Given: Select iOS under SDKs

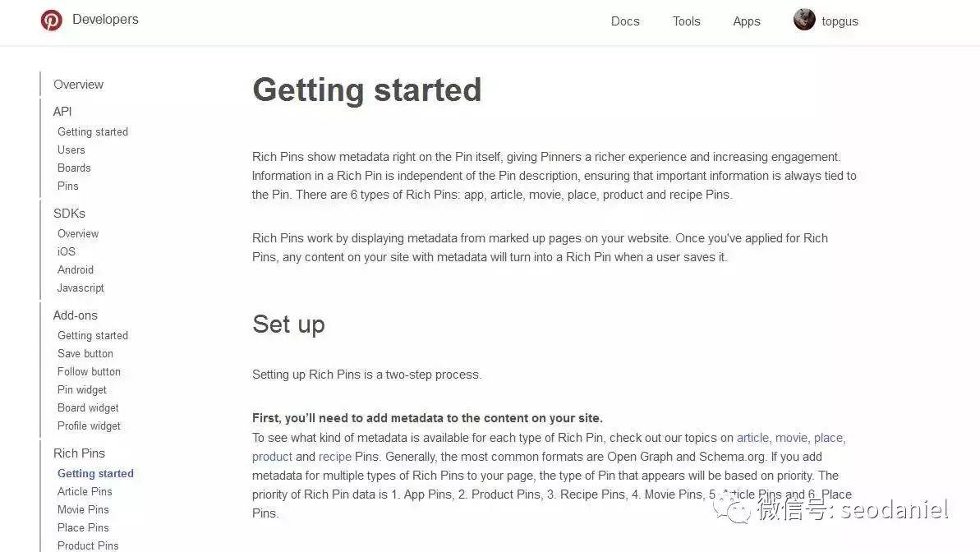Looking at the screenshot, I should [67, 251].
